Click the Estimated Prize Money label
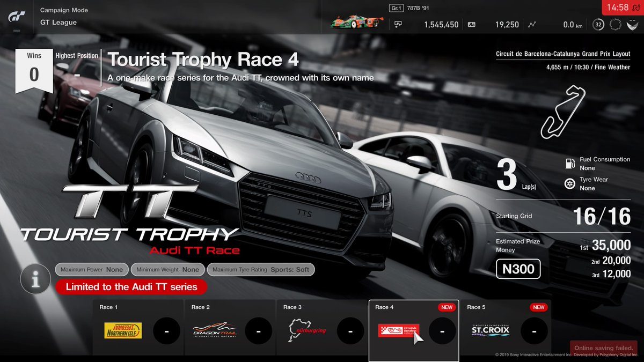 (518, 246)
